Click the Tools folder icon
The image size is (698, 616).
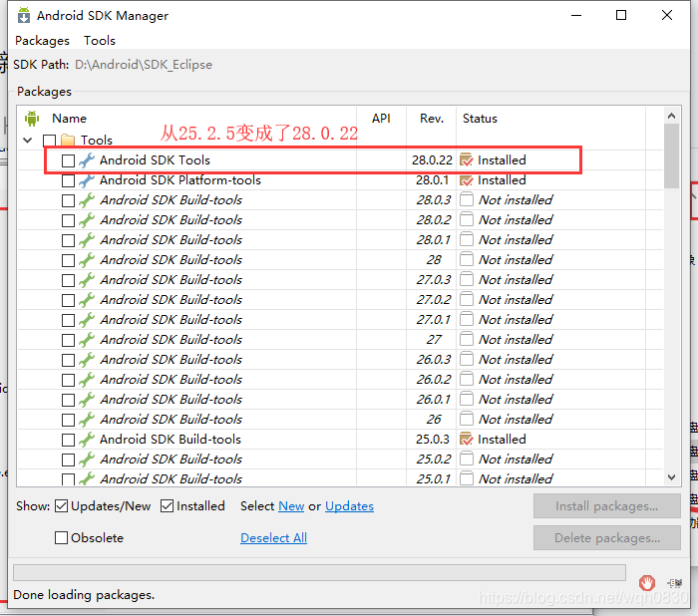click(x=68, y=141)
